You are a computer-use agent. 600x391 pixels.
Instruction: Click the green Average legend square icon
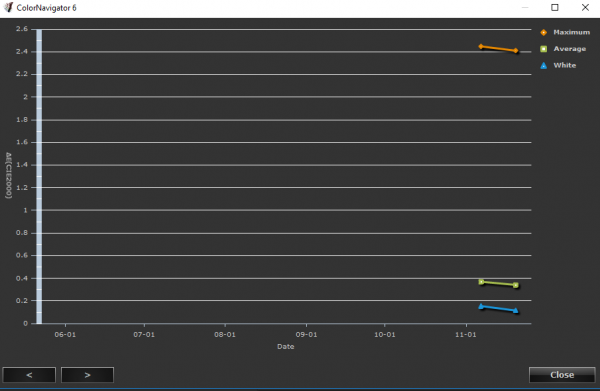(x=543, y=49)
